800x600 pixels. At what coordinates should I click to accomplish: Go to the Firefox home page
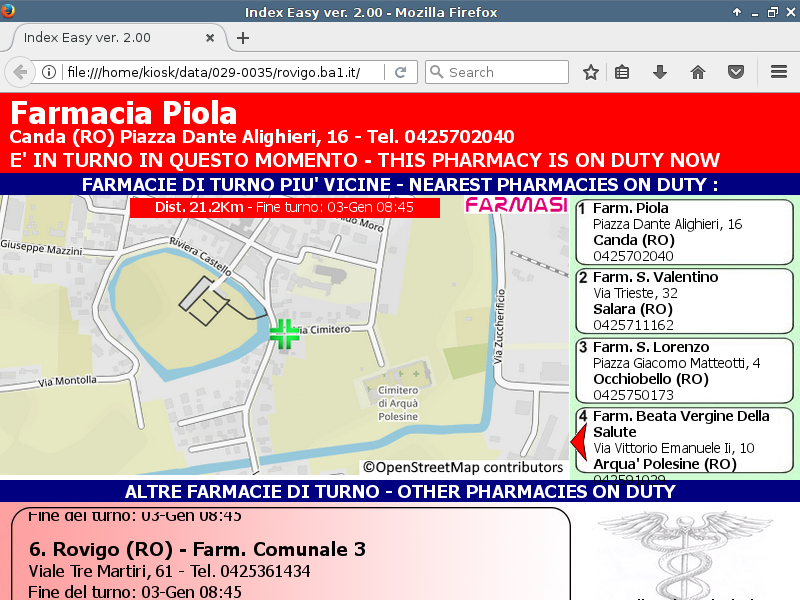(698, 72)
